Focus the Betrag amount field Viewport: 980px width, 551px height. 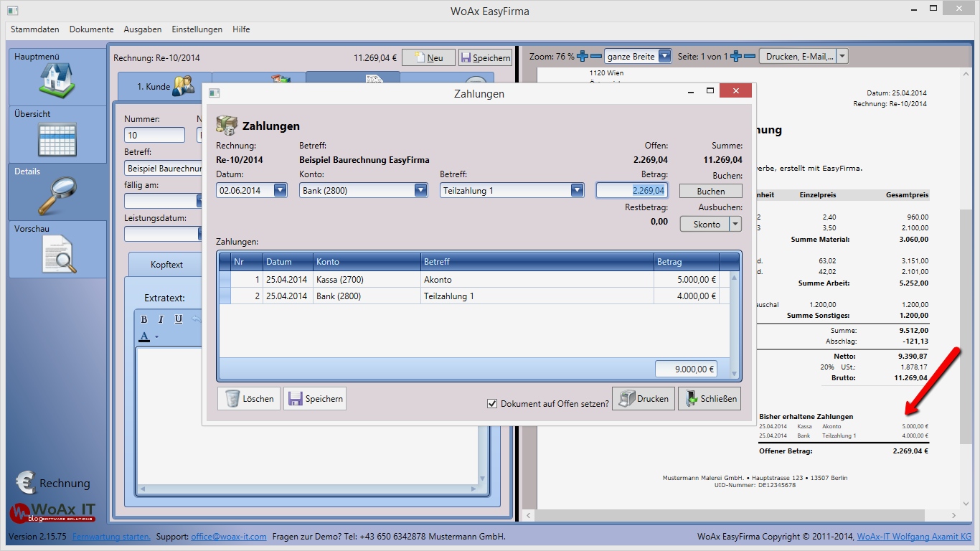point(632,190)
